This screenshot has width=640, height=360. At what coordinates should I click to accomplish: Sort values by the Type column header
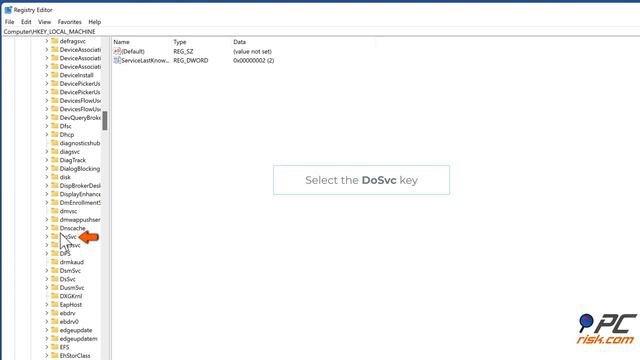click(180, 42)
